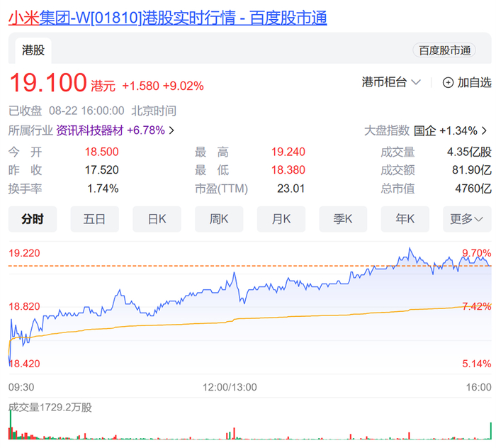The height and width of the screenshot is (448, 496).
Task: Click the 12:00/13:00 time axis label
Action: coord(230,387)
